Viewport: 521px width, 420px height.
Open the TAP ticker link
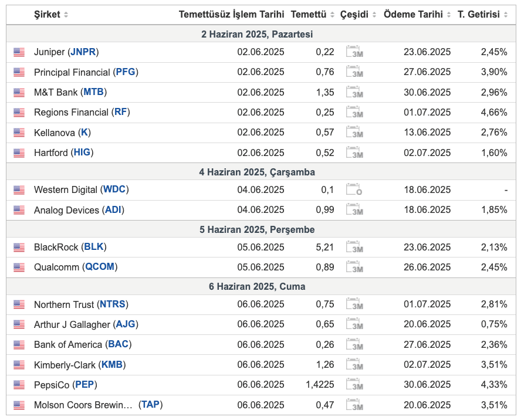pyautogui.click(x=151, y=404)
